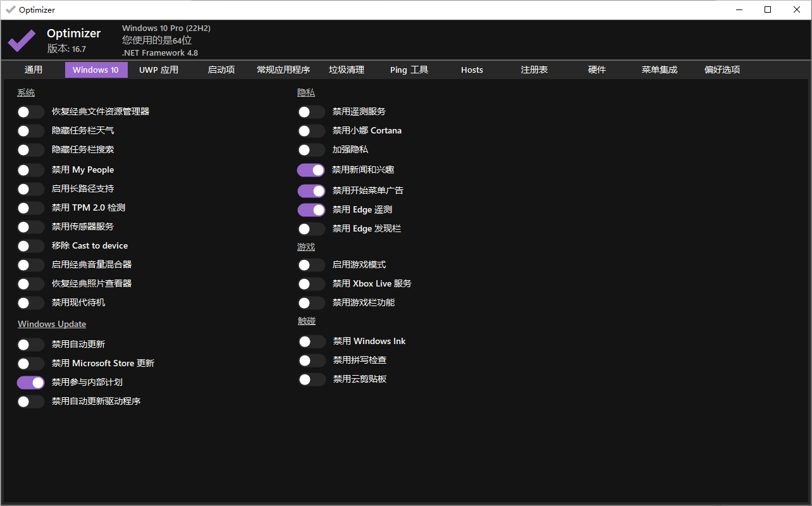
Task: Toggle 启用长路径支持 on
Action: (x=30, y=188)
